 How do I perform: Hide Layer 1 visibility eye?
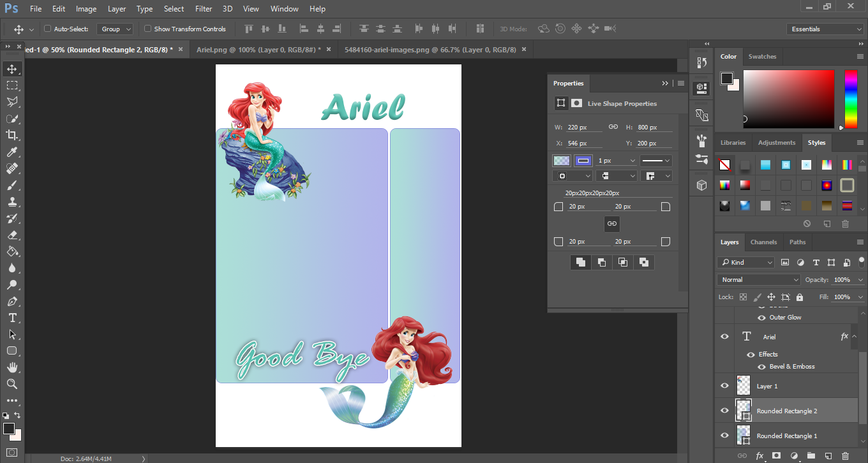724,386
